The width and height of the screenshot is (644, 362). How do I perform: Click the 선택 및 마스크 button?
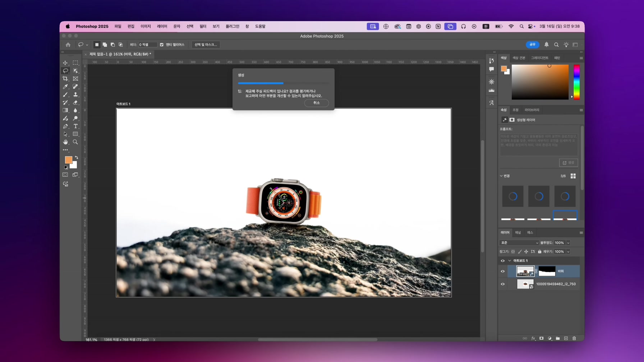tap(206, 45)
